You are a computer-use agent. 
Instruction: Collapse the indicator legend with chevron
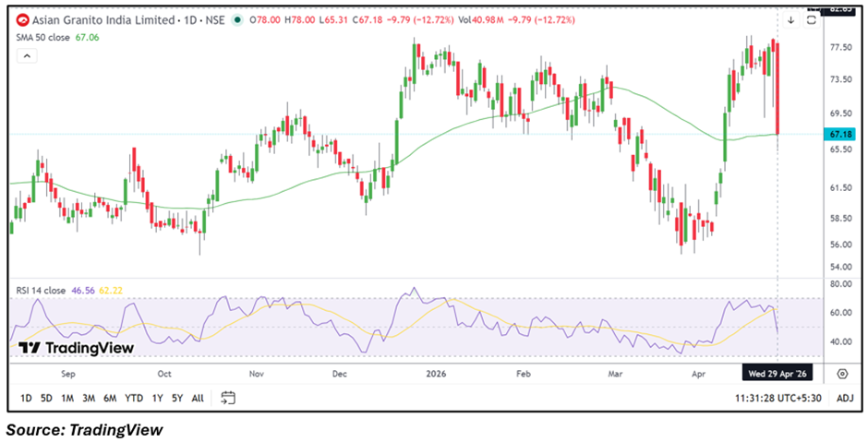(x=27, y=56)
